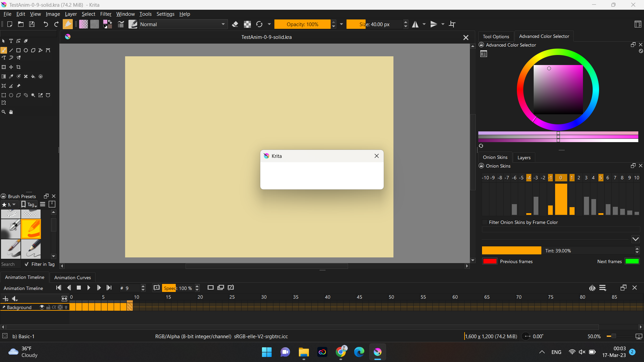Pick the Fill (paint bucket) tool
The width and height of the screenshot is (644, 362).
coord(33,76)
